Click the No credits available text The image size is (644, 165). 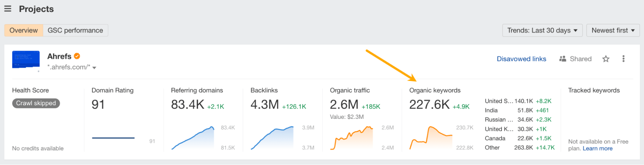click(x=38, y=149)
